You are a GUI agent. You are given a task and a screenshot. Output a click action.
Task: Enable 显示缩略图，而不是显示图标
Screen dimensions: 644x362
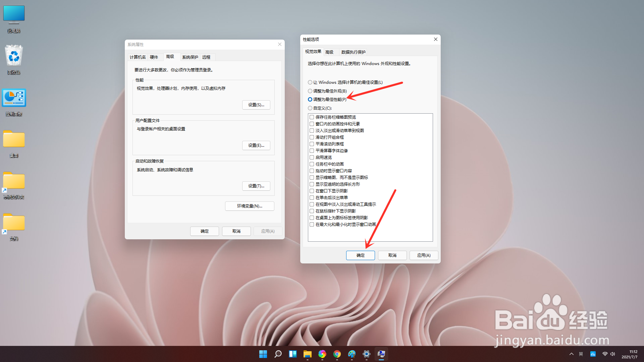(312, 178)
